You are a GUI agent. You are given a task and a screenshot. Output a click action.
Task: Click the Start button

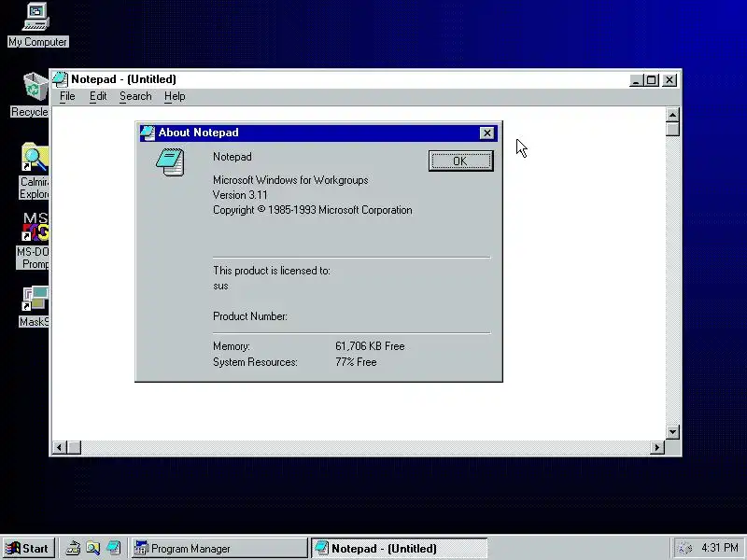coord(29,549)
